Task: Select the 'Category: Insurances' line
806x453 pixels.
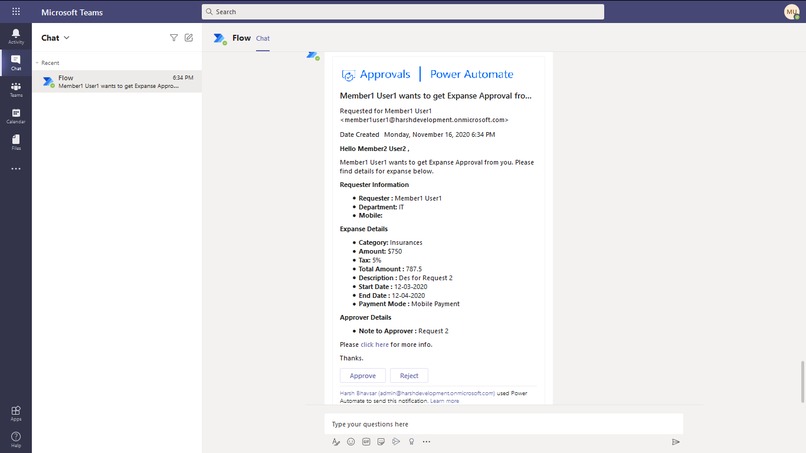Action: click(390, 242)
